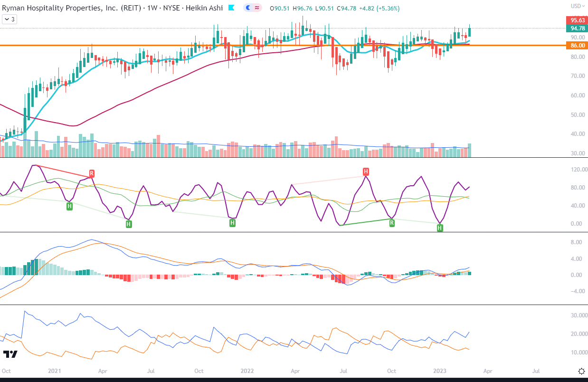Click the high value H96.76
The height and width of the screenshot is (382, 588).
tap(303, 9)
